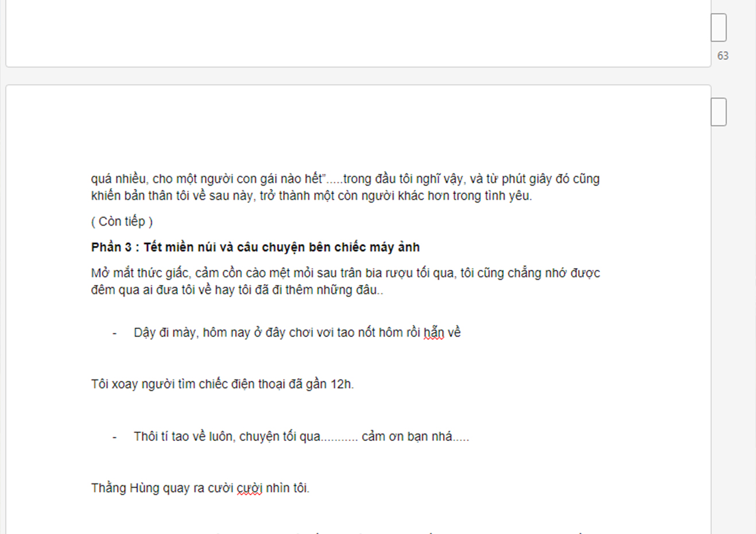Screen dimensions: 756x534
Task: Click the line starting "Mở mắt thức giấc"
Action: click(344, 273)
